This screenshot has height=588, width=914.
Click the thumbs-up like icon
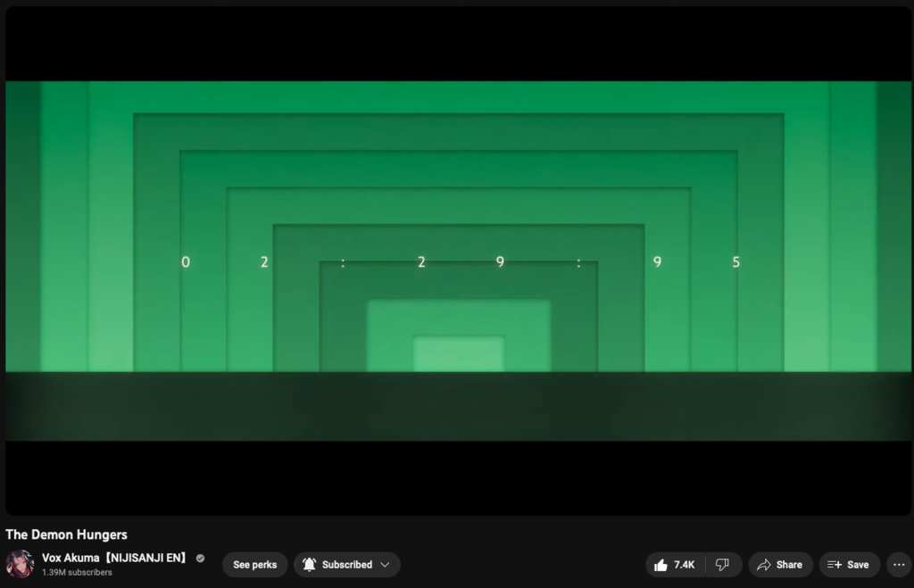pos(661,565)
